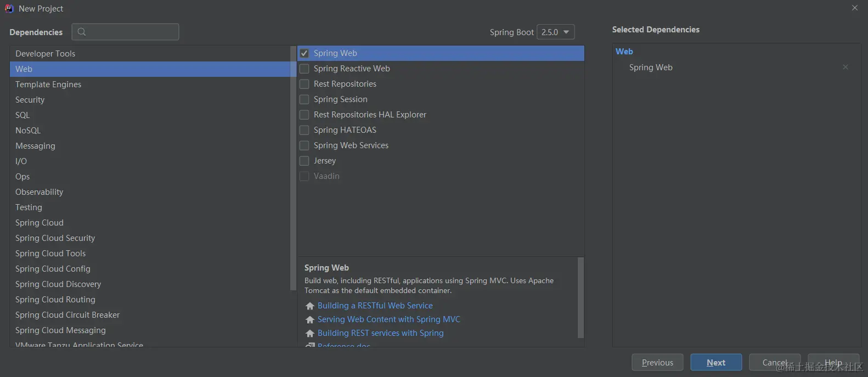Open the Spring Cloud Config category

coord(53,269)
